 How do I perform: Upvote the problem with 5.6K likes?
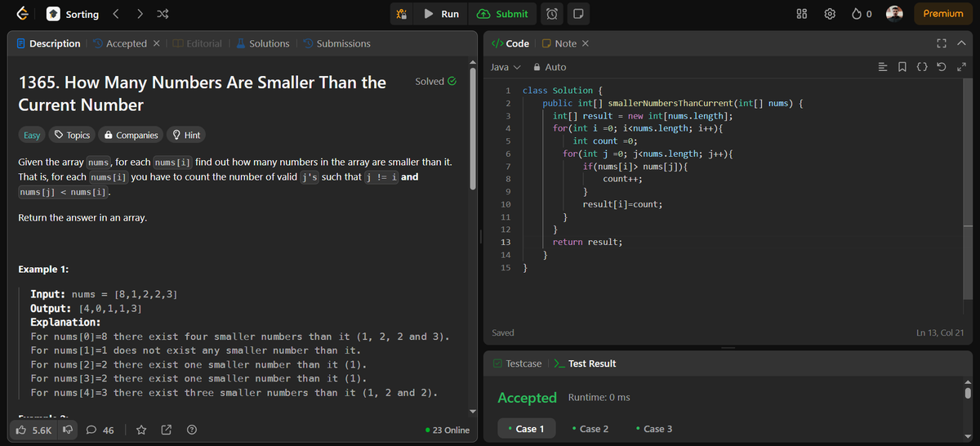(x=35, y=430)
